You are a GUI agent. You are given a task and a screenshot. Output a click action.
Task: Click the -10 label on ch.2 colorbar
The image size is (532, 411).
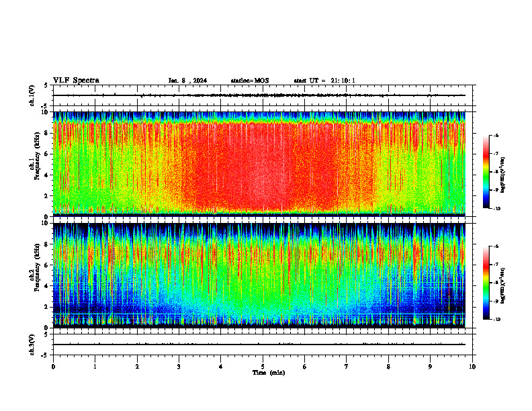point(496,320)
